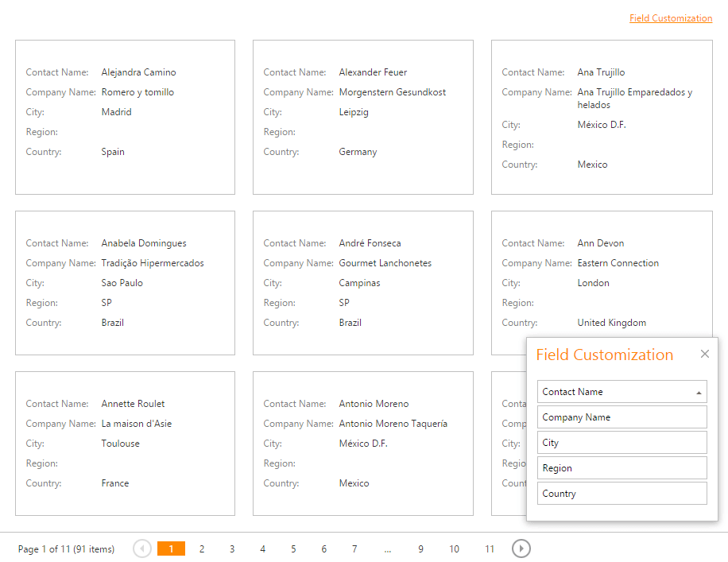Screen dimensions: 728x562
Task: Click current page 1 in pager
Action: pos(171,549)
